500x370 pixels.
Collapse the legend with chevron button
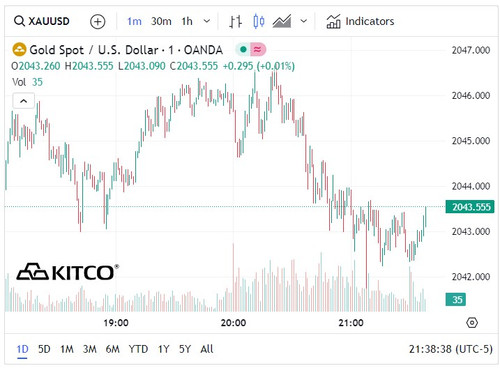click(23, 101)
